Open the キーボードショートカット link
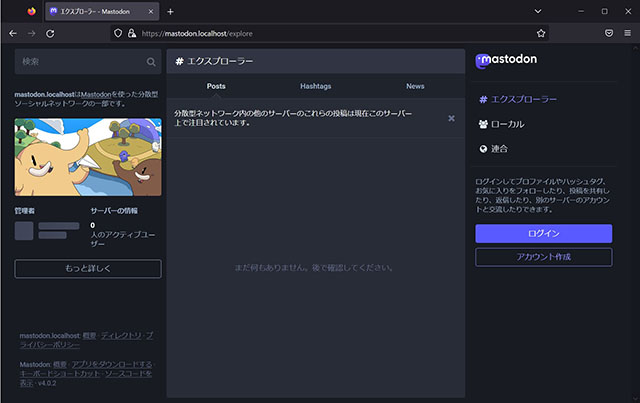Viewport: 640px width, 403px height. pyautogui.click(x=60, y=373)
